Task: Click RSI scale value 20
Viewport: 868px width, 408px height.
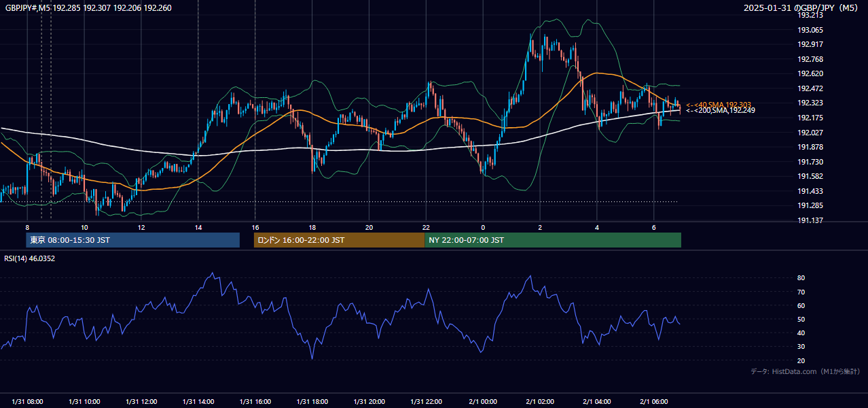Action: pyautogui.click(x=801, y=360)
